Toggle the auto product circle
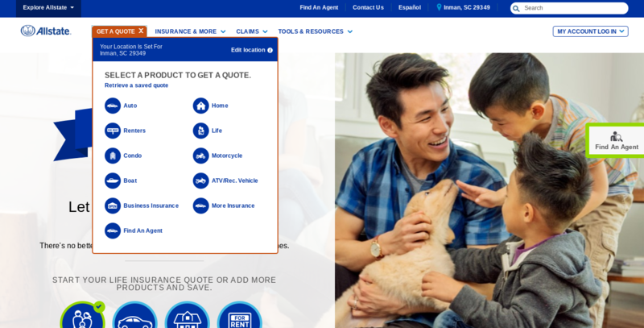 [x=134, y=316]
